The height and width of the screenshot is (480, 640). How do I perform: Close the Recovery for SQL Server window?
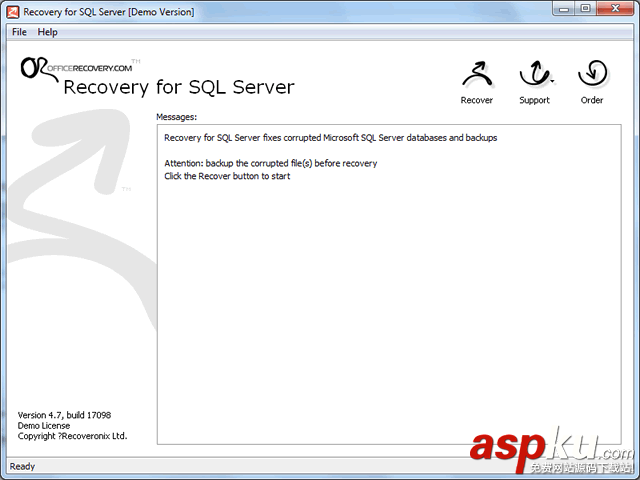tap(616, 9)
